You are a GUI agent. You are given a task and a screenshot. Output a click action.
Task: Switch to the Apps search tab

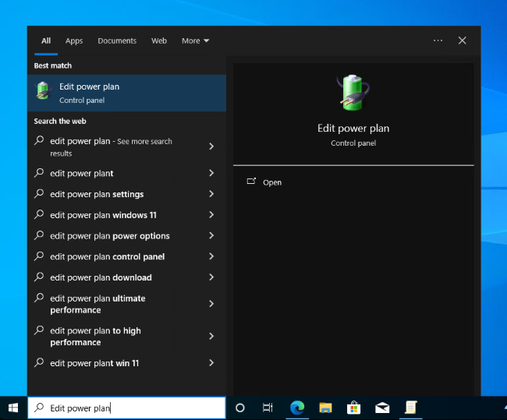(x=74, y=41)
